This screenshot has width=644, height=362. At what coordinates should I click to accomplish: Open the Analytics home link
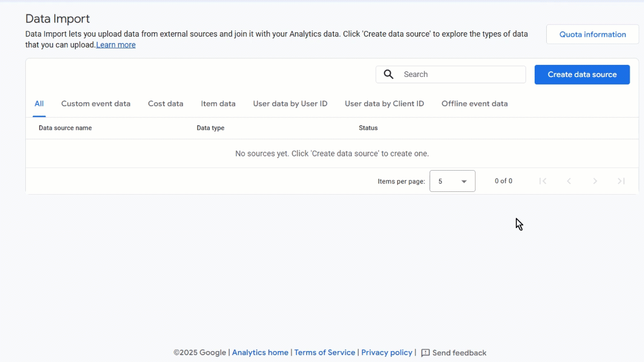260,353
